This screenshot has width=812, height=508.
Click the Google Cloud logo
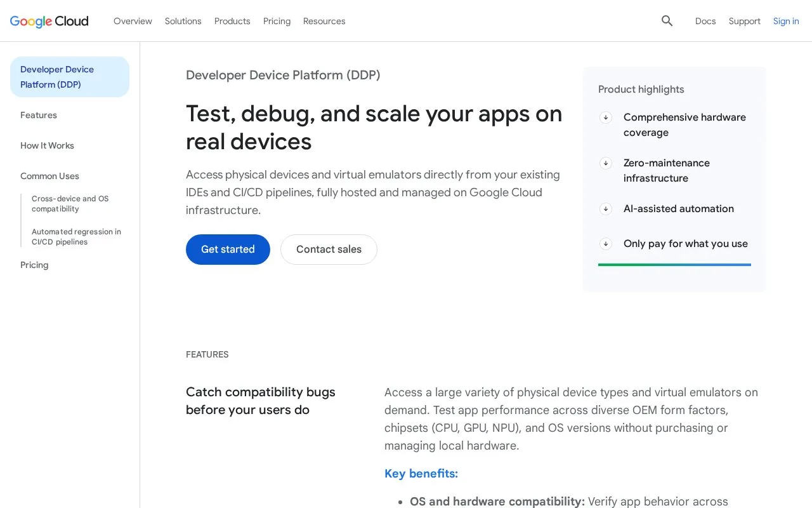click(49, 21)
